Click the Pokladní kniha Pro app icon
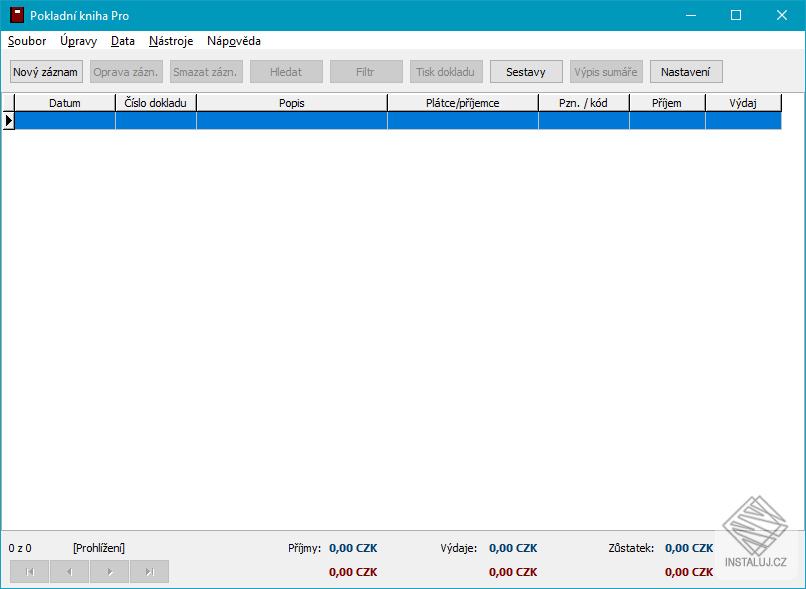The height and width of the screenshot is (589, 806). tap(17, 15)
